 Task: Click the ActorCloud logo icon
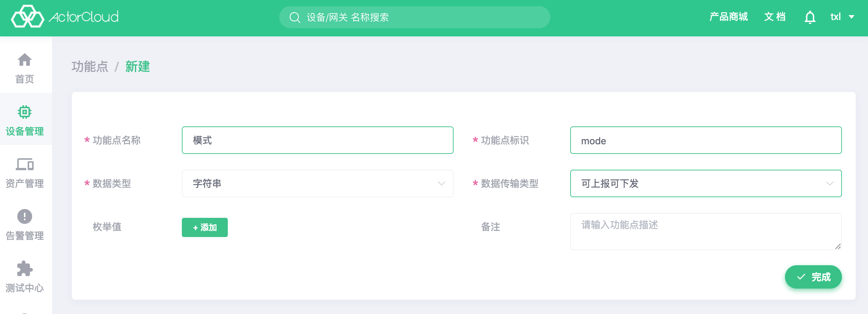point(27,16)
